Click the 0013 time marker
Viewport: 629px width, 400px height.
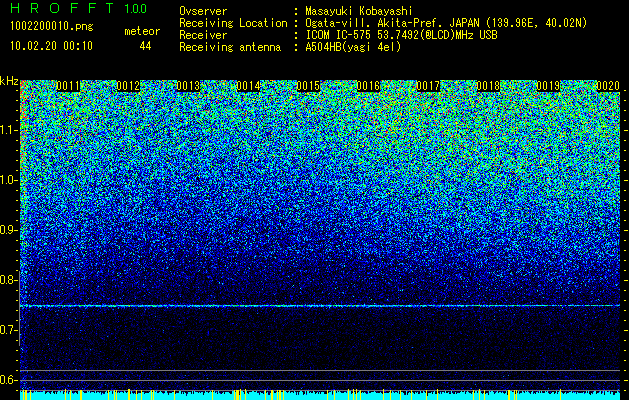coord(188,86)
